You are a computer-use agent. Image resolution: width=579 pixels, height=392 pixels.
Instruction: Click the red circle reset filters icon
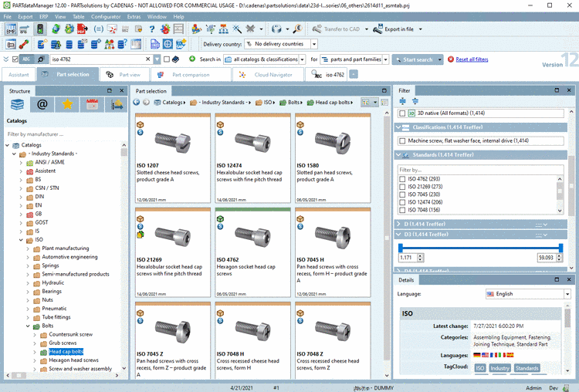451,59
